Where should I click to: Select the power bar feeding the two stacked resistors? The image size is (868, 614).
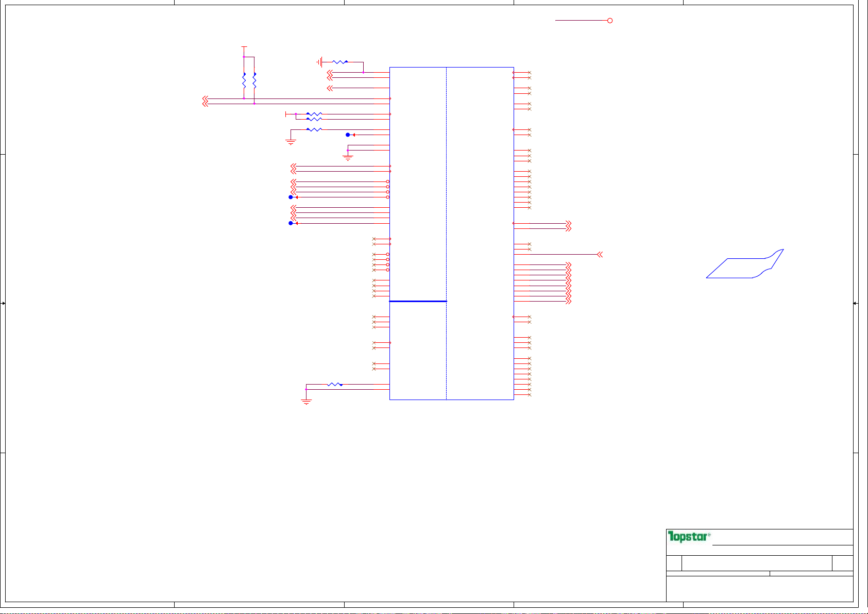[286, 114]
